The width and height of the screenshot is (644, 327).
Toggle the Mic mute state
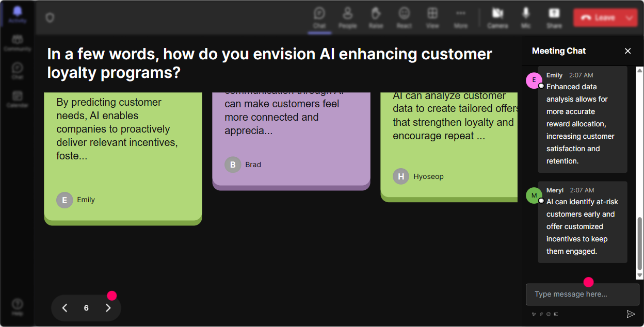coord(526,18)
